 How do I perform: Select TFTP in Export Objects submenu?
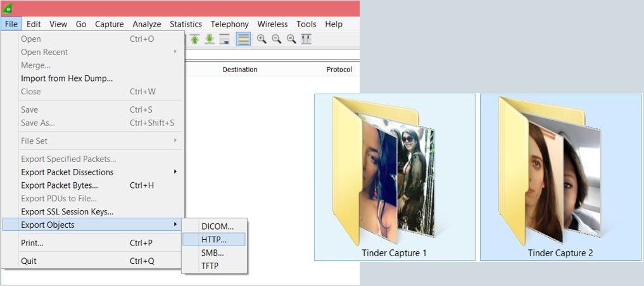coord(214,266)
